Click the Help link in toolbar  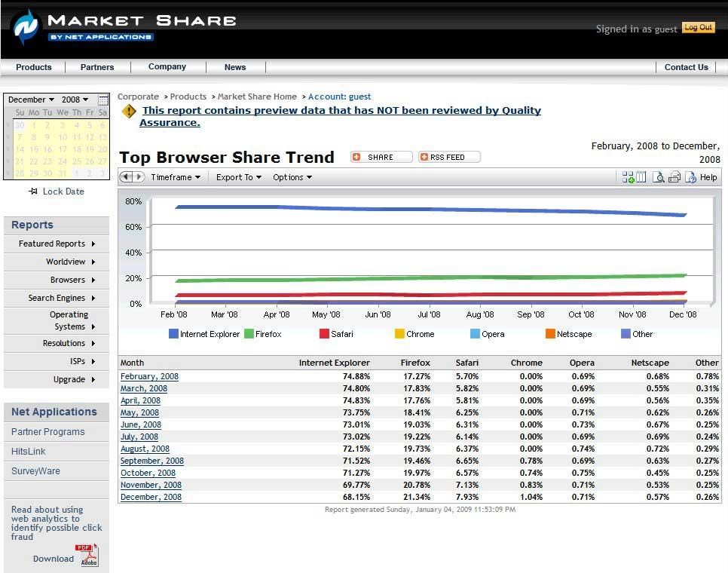[708, 177]
